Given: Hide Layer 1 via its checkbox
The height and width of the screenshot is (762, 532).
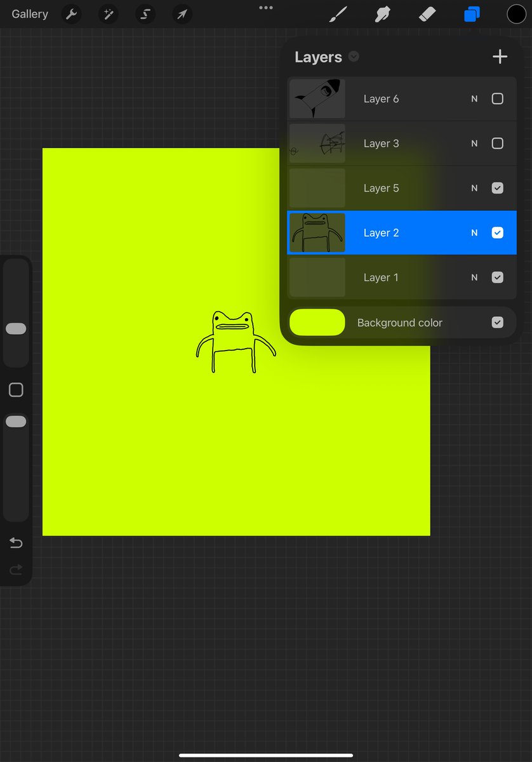Looking at the screenshot, I should 498,277.
